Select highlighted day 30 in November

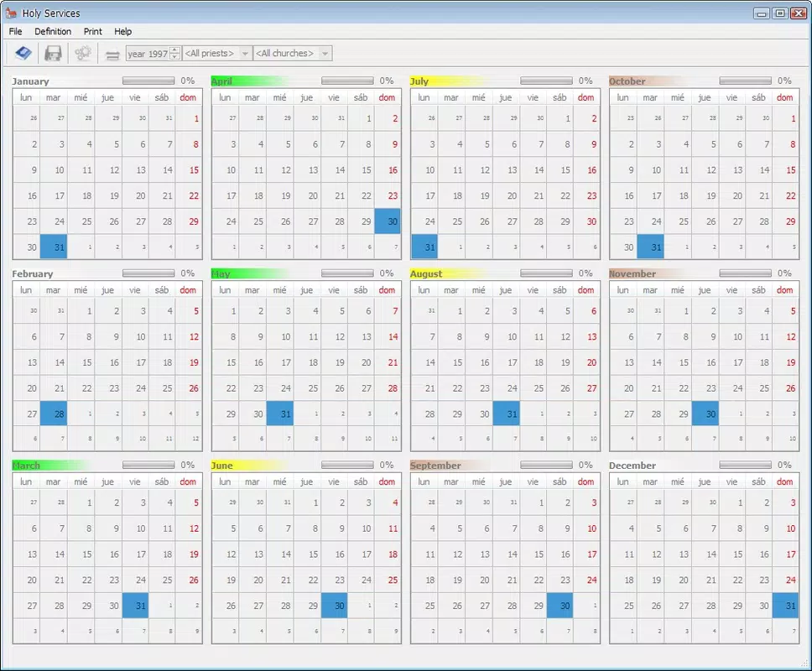point(705,414)
